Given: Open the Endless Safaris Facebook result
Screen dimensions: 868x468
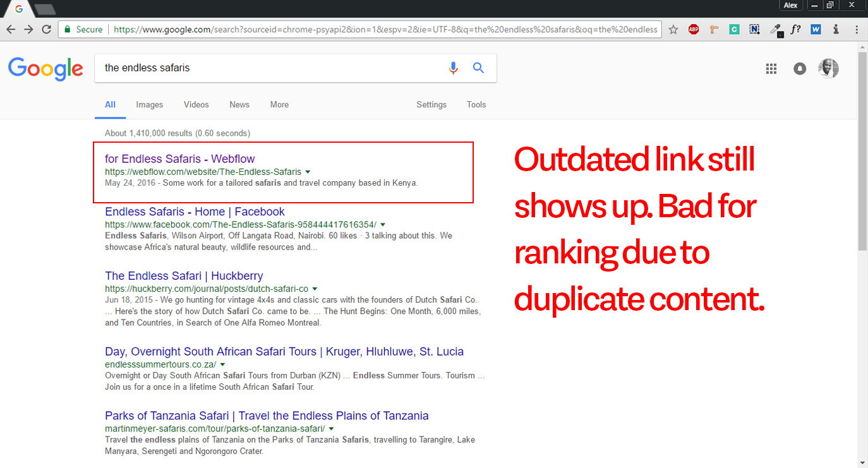Looking at the screenshot, I should point(195,212).
